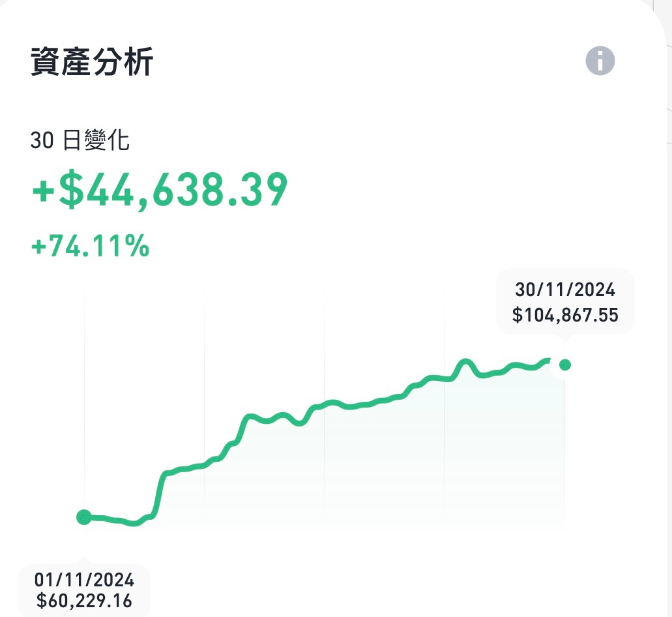Click the 30 日變化 label
The width and height of the screenshot is (672, 617).
80,140
